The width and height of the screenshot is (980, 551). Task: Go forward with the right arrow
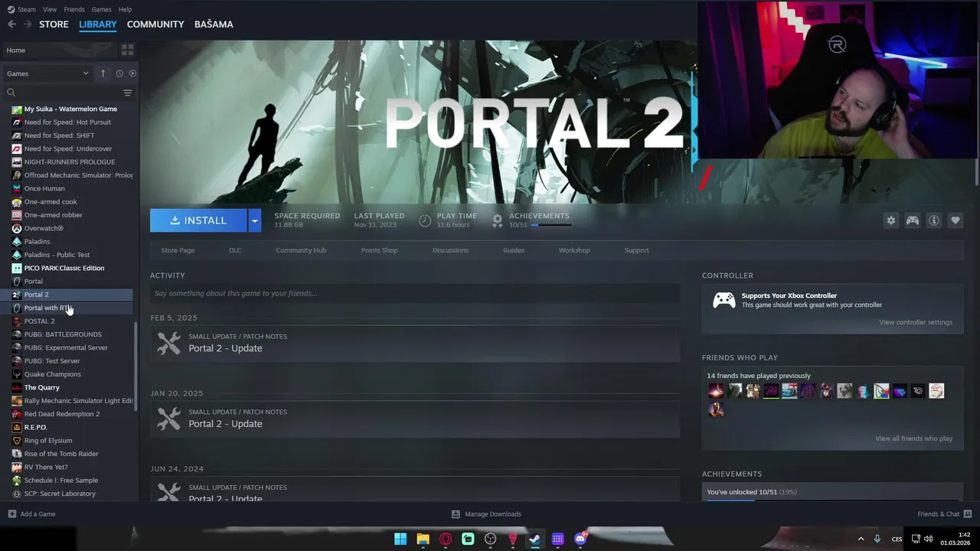(x=28, y=24)
